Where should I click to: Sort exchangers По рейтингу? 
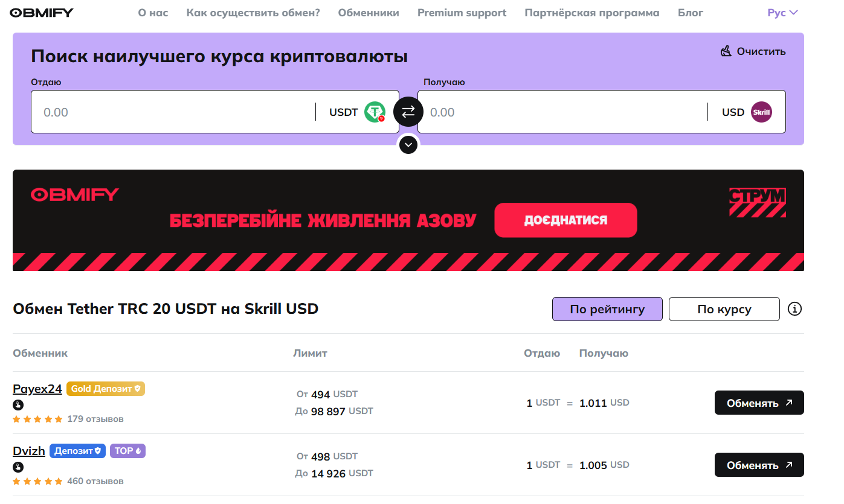(607, 309)
